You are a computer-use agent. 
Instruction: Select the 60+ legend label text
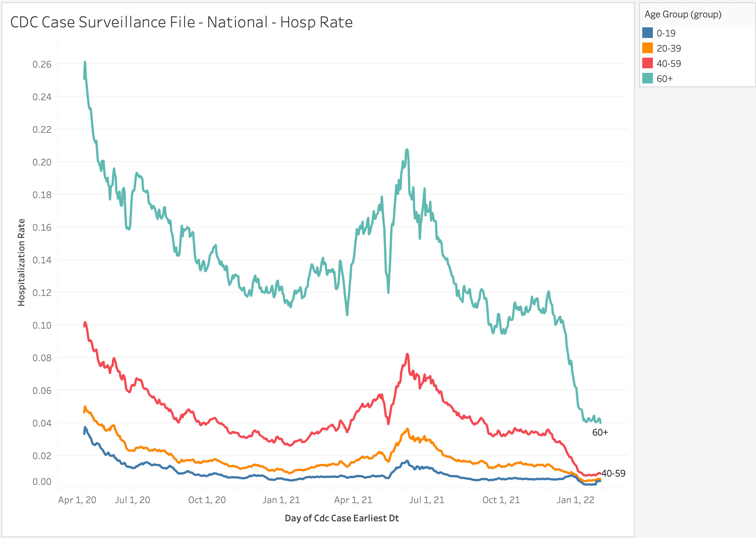[665, 79]
